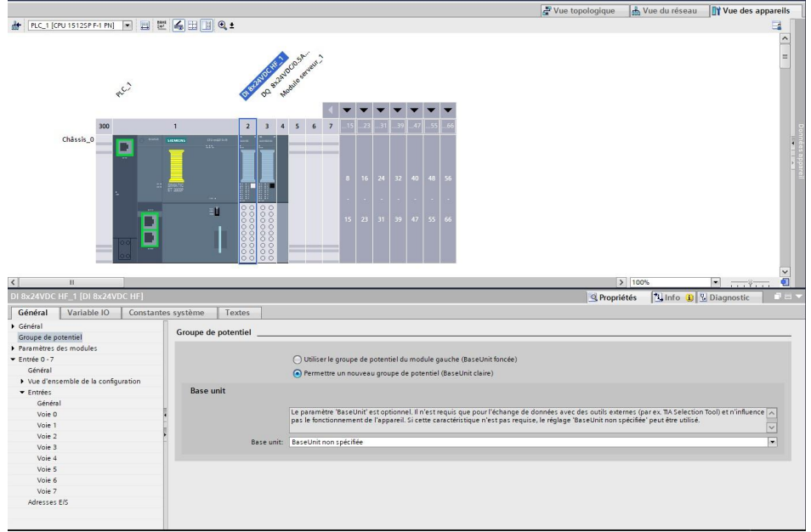Image resolution: width=811 pixels, height=532 pixels.
Task: Click the show address labels toolbar icon
Action: 145,25
